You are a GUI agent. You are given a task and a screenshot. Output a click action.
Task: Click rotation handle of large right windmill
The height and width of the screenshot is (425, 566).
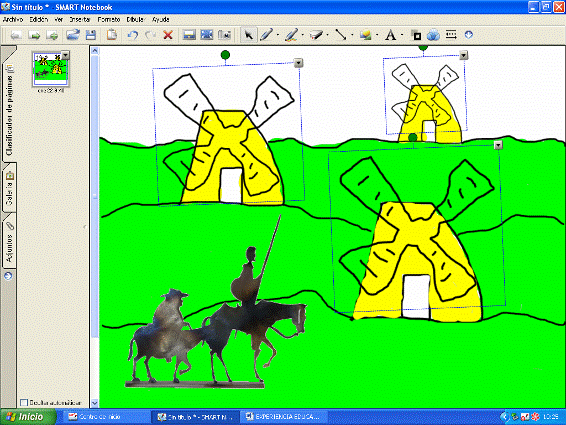point(413,137)
